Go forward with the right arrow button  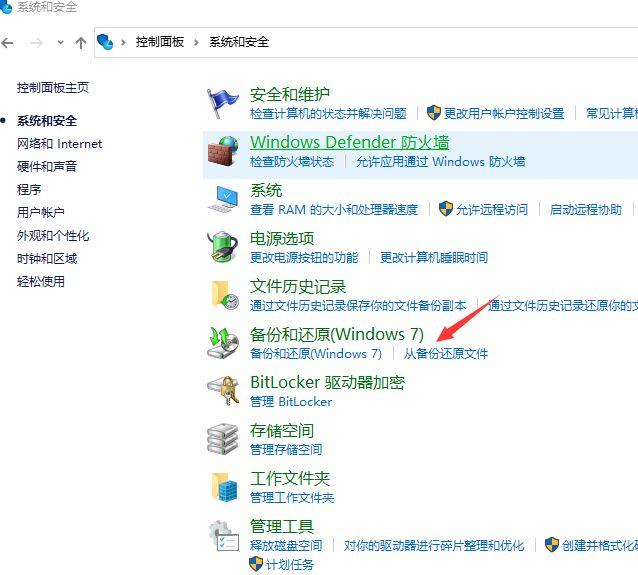[x=36, y=42]
